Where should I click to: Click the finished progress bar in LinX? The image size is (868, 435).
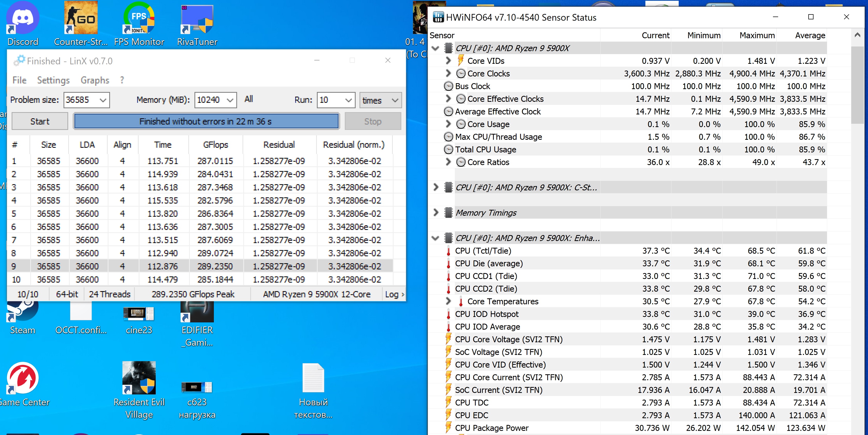click(x=206, y=121)
